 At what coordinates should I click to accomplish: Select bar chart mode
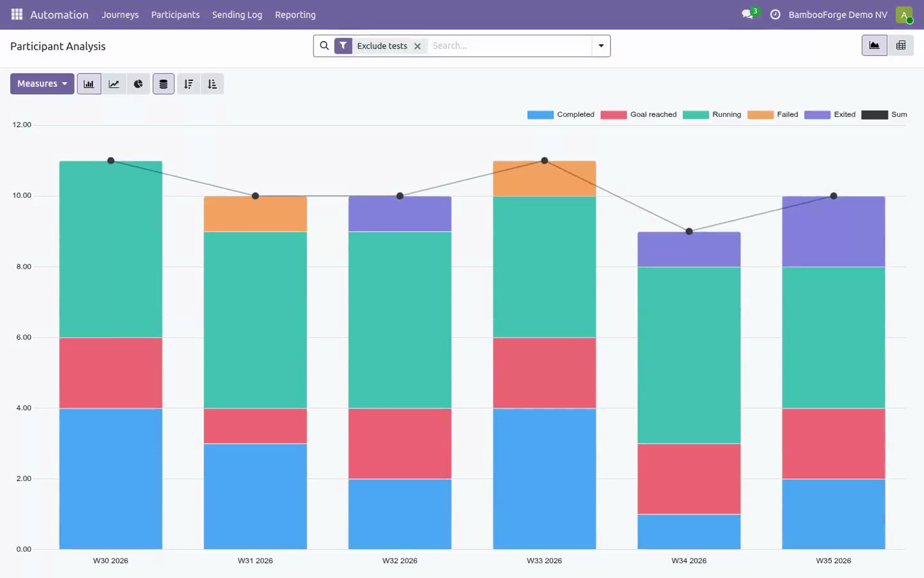[x=89, y=84]
